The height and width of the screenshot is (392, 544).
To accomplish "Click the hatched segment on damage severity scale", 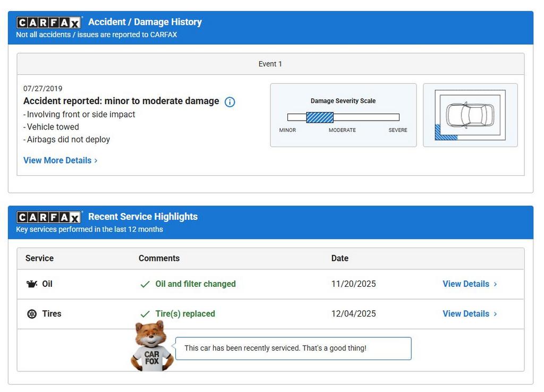I will 320,117.
